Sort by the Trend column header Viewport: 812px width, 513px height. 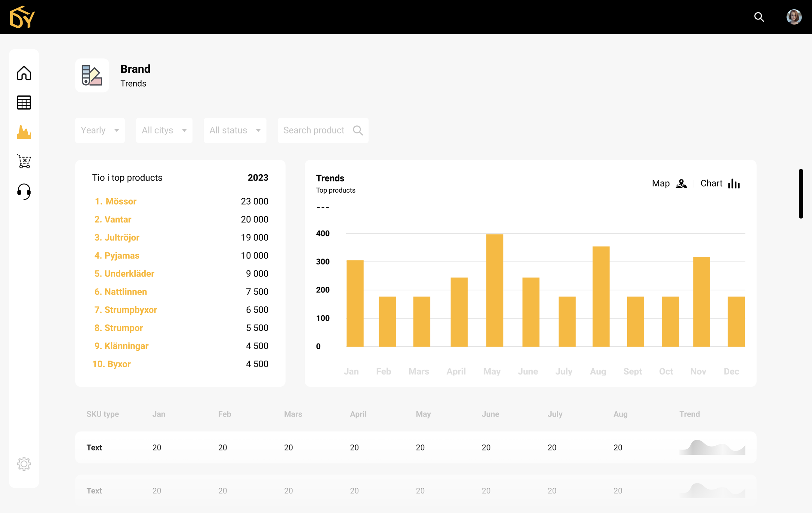(689, 414)
